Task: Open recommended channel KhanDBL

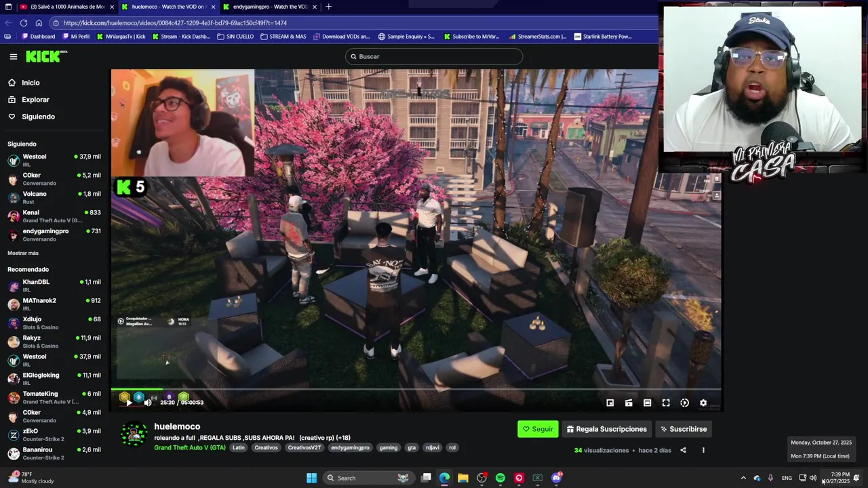Action: coord(54,285)
